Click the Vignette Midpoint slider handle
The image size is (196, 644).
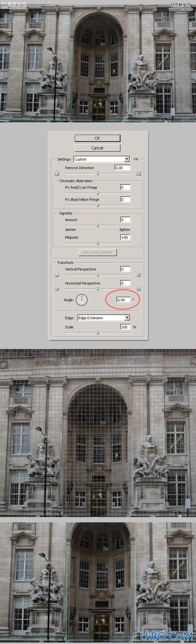click(x=98, y=243)
